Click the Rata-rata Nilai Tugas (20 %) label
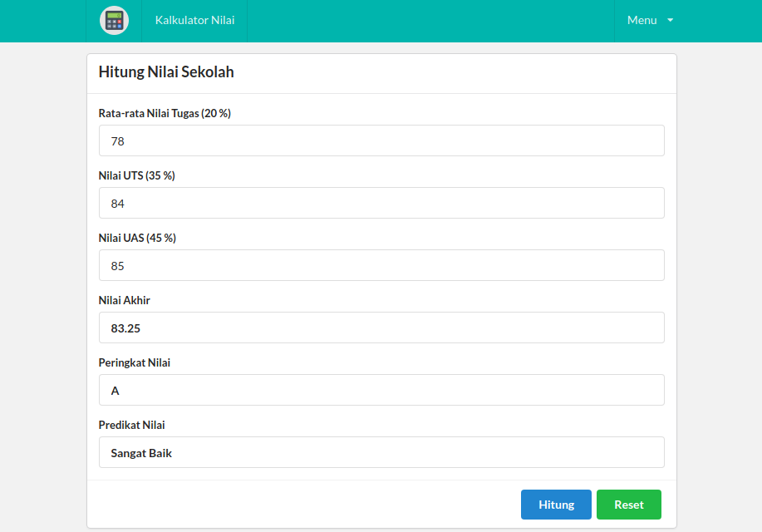 click(165, 113)
